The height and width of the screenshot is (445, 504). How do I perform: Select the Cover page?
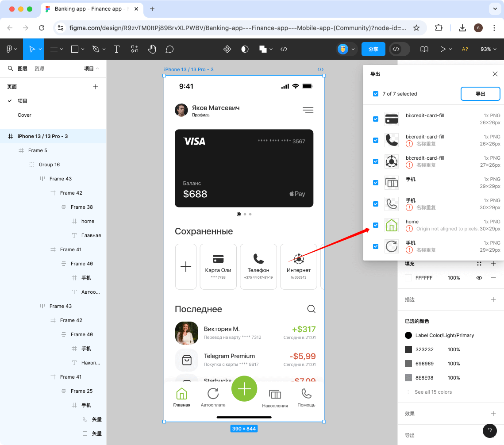[x=24, y=115]
